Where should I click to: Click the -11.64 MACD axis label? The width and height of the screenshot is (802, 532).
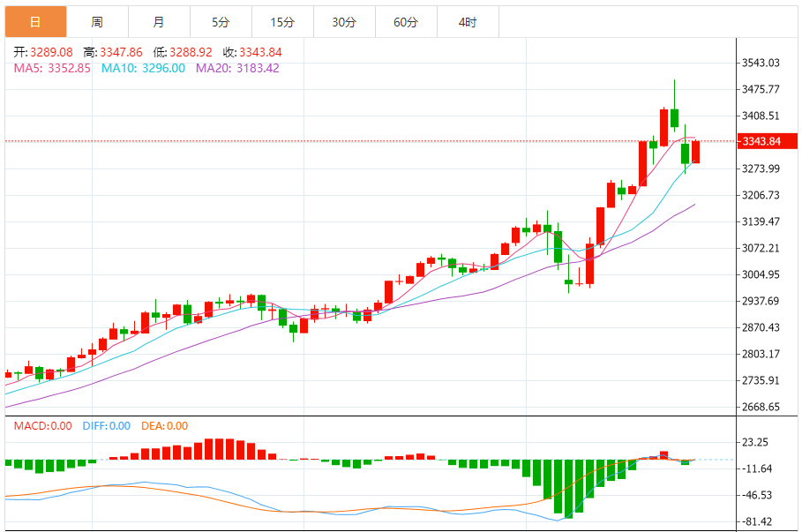pyautogui.click(x=757, y=468)
